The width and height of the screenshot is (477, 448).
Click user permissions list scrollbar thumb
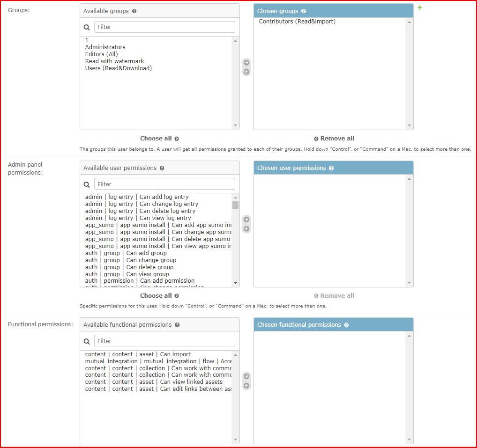click(x=235, y=205)
